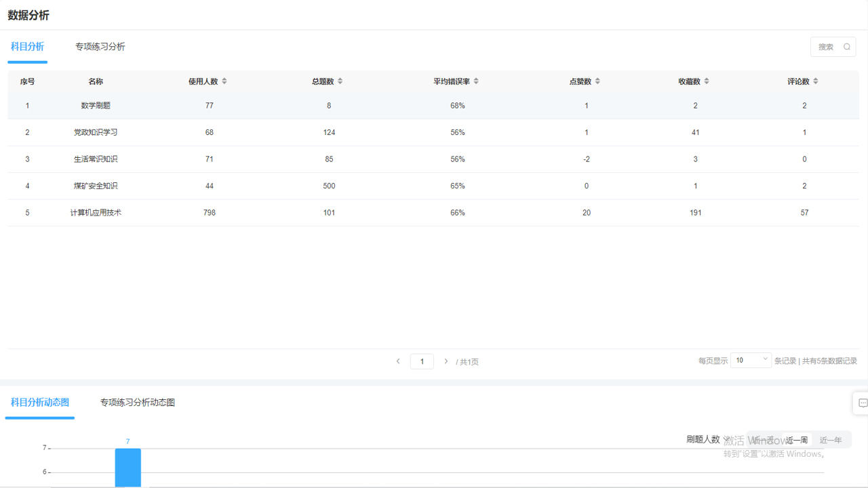
Task: Click the blue bar labeled 7 in chart
Action: (128, 468)
